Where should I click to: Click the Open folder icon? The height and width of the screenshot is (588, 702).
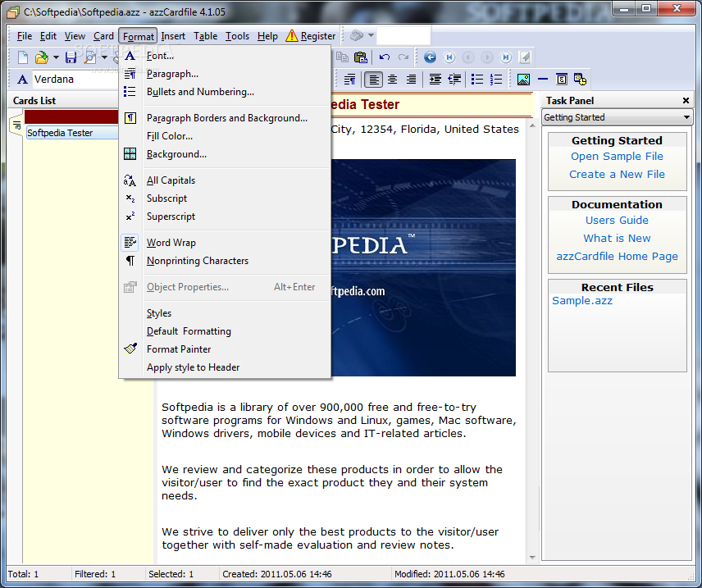pos(42,57)
